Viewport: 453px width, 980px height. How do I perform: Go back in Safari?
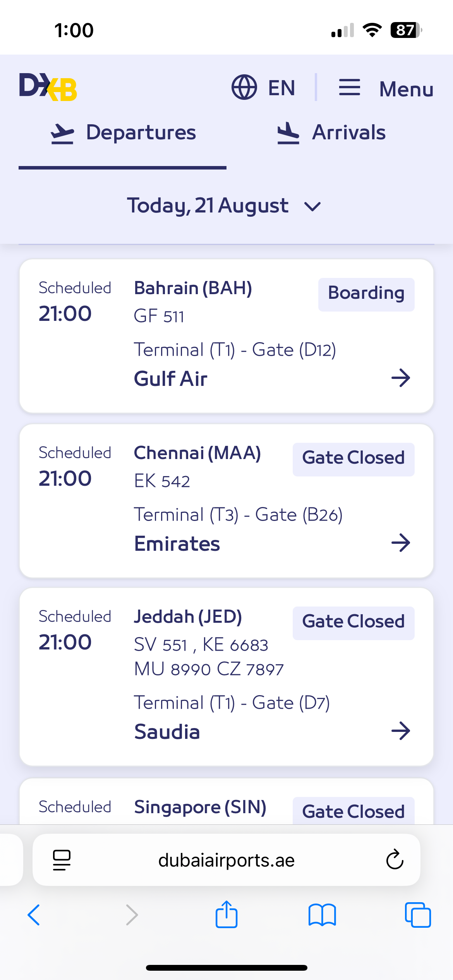click(34, 915)
